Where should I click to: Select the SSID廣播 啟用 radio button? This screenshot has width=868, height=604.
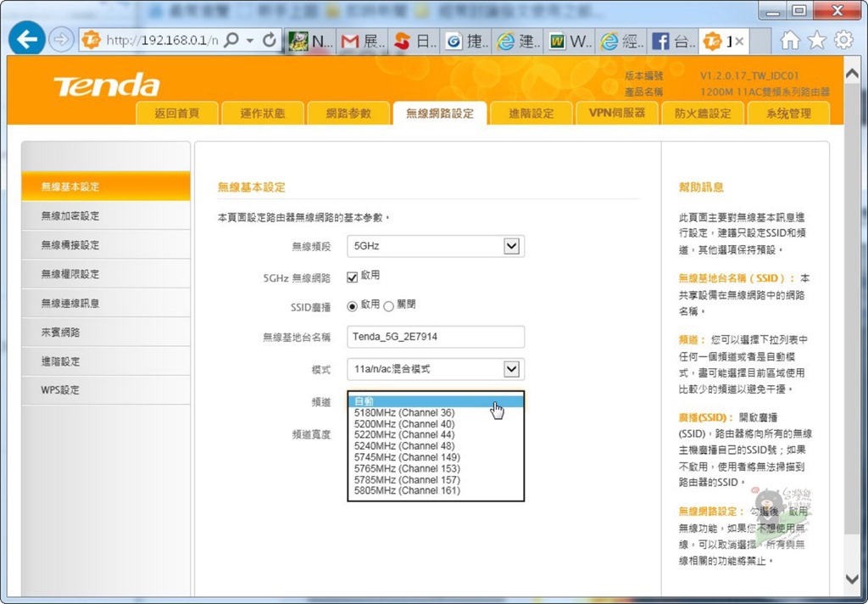pyautogui.click(x=353, y=306)
